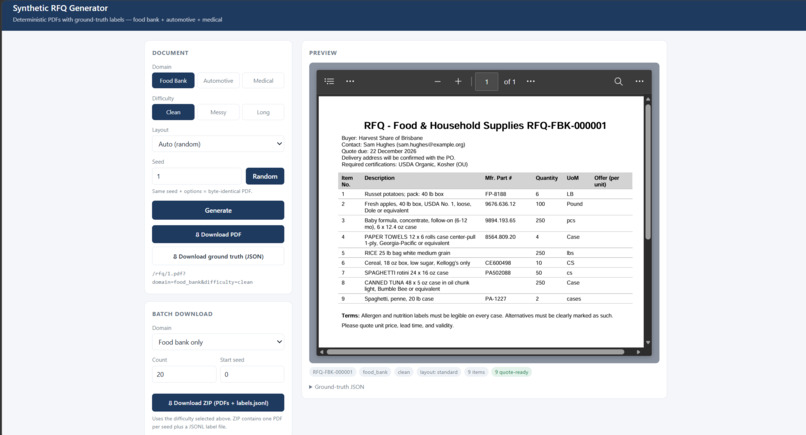Click the batch Count input field
Viewport: 806px width, 435px height.
(x=184, y=374)
